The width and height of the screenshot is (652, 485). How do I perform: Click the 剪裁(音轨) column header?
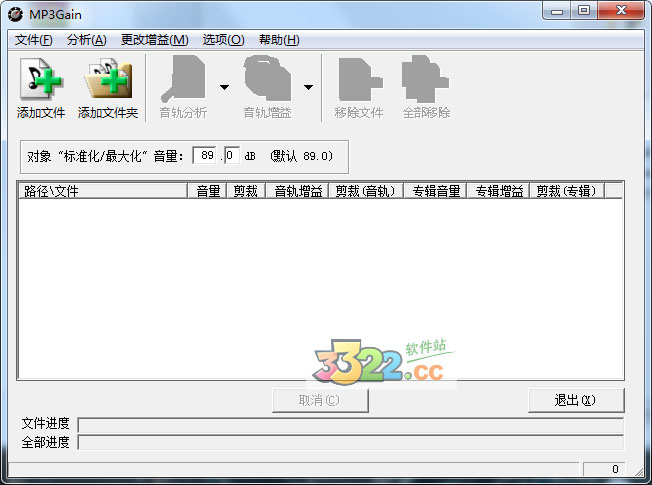[x=366, y=191]
